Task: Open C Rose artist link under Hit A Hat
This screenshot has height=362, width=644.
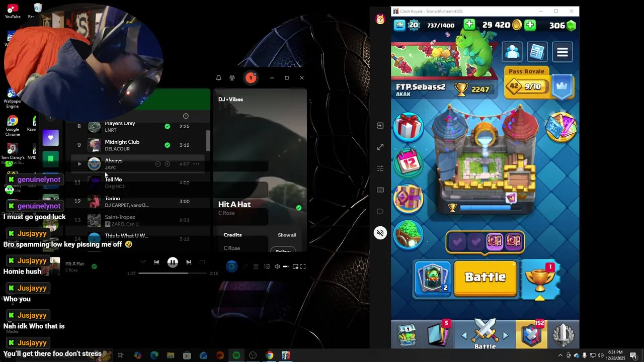Action: 226,213
